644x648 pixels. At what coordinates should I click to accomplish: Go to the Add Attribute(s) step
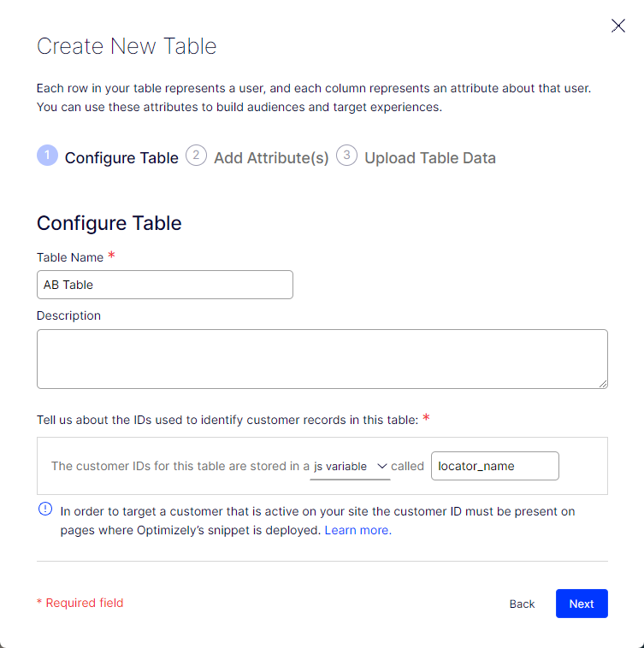tap(271, 158)
